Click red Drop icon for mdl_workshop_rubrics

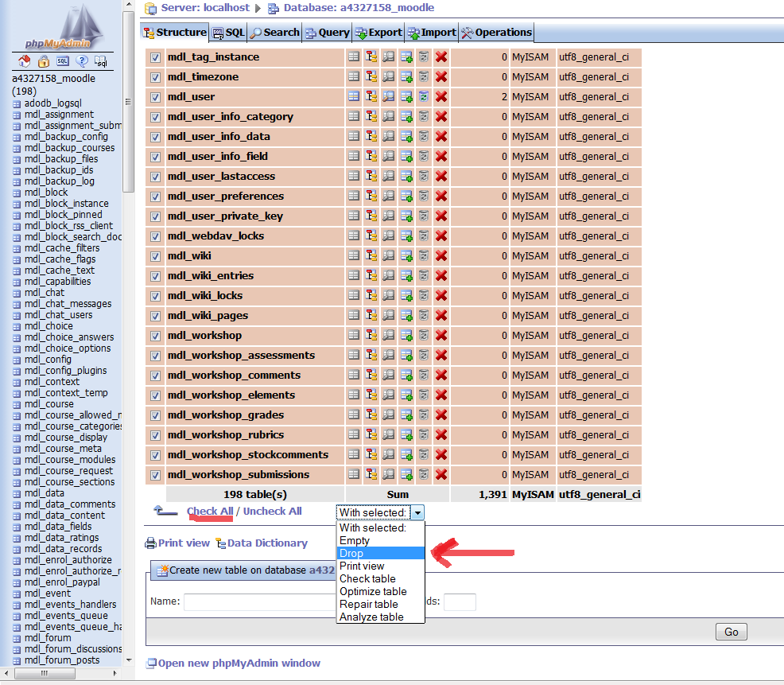(441, 434)
